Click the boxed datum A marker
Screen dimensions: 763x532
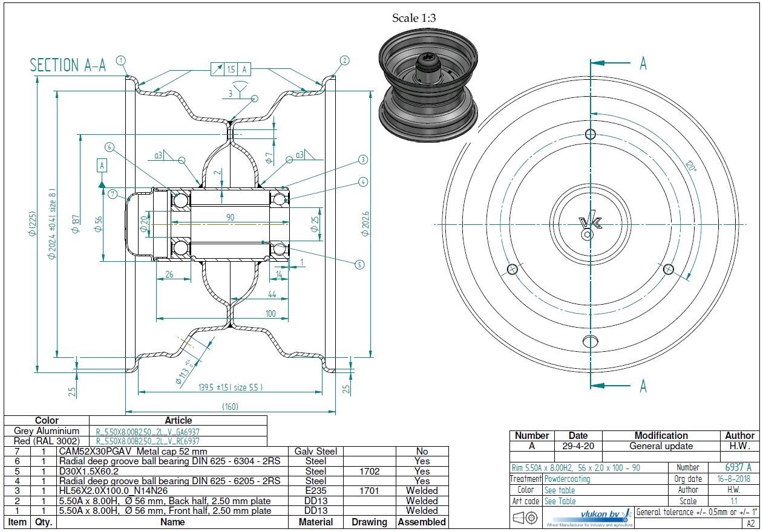102,165
